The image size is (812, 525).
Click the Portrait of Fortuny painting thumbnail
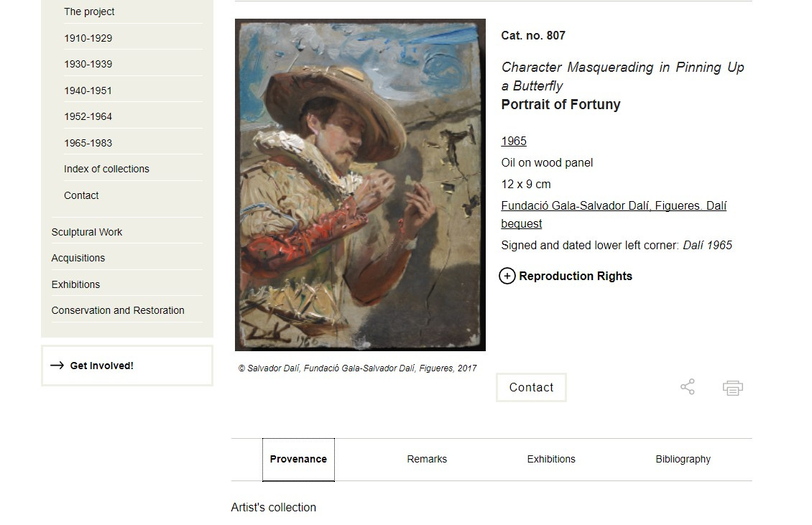coord(360,185)
